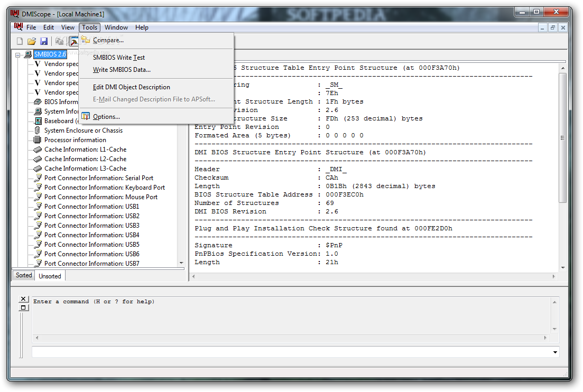The height and width of the screenshot is (392, 583).
Task: Open the command input dropdown arrow
Action: pos(555,352)
